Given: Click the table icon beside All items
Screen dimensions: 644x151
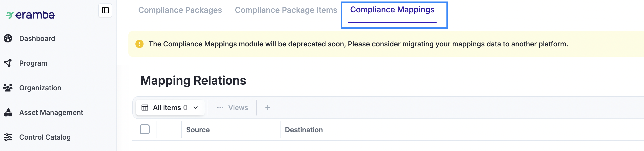Looking at the screenshot, I should tap(145, 108).
